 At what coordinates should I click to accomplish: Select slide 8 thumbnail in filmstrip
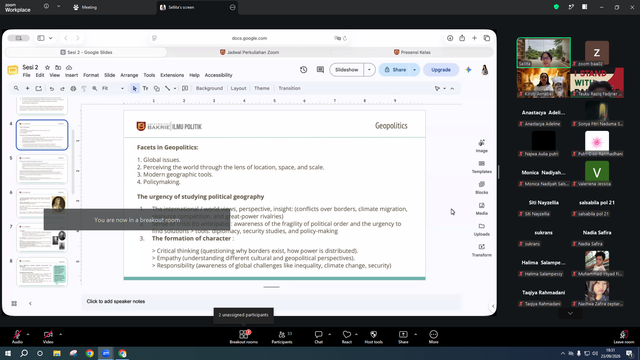coord(42,272)
